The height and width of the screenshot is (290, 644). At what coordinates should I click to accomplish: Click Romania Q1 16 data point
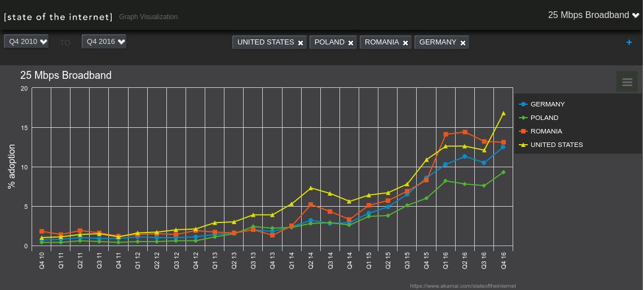click(x=445, y=135)
